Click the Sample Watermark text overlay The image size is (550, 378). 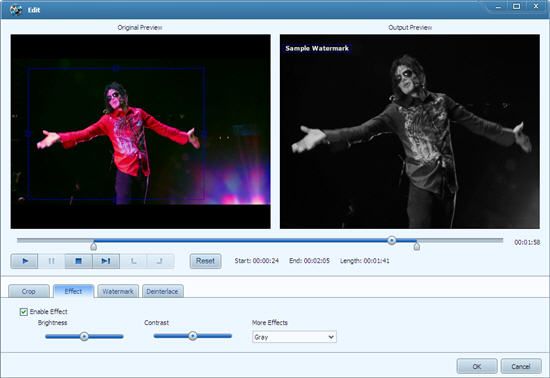[317, 48]
